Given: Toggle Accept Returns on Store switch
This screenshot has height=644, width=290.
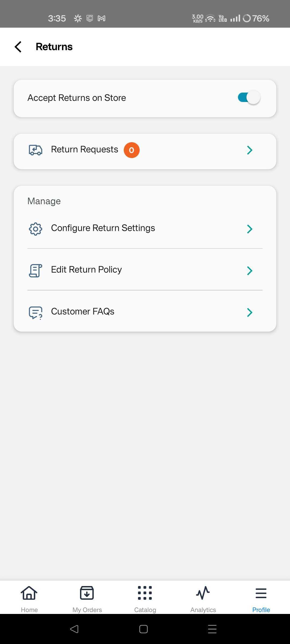Looking at the screenshot, I should [249, 97].
